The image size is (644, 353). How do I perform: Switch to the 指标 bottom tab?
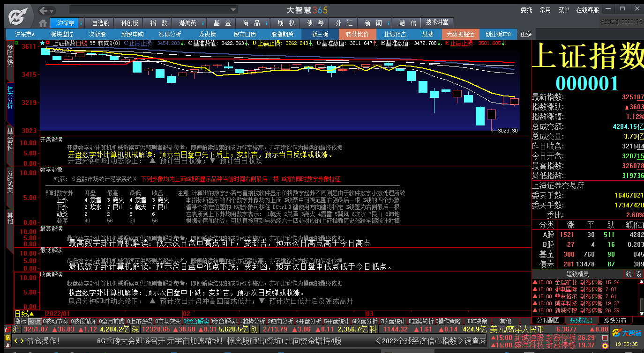(20, 321)
